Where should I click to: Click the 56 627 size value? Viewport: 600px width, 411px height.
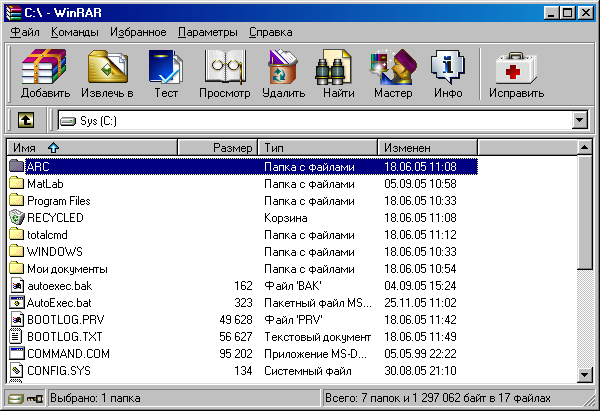tap(236, 336)
